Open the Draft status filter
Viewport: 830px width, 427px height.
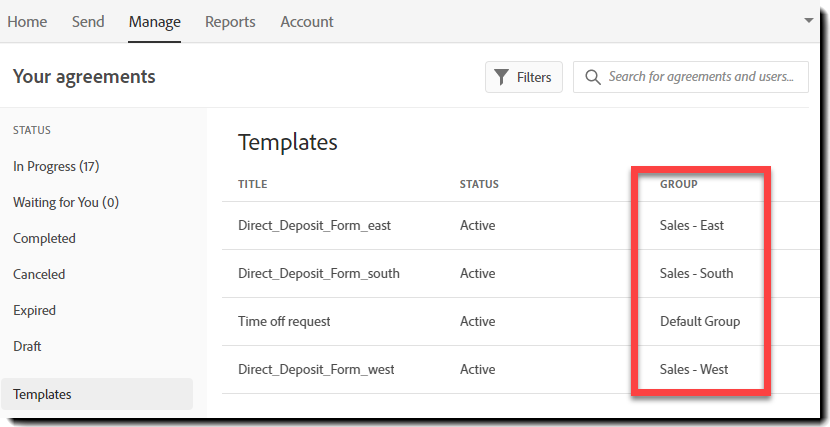coord(27,346)
